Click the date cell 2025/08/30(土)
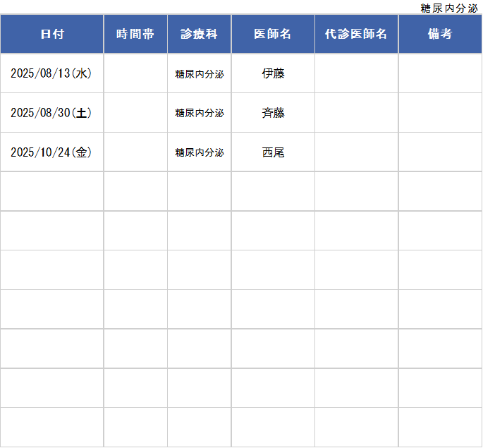Image resolution: width=483 pixels, height=448 pixels. tap(51, 113)
